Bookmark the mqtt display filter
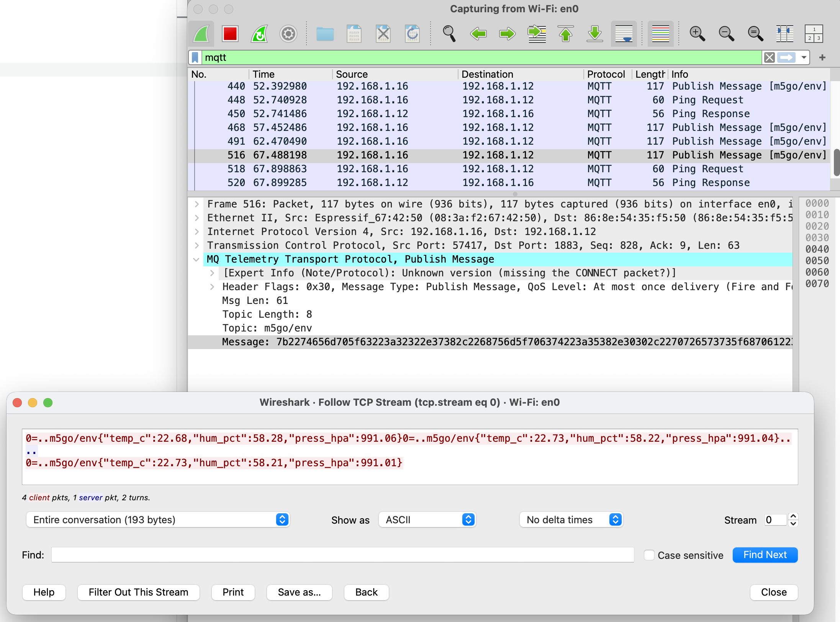The image size is (840, 622). (x=195, y=57)
